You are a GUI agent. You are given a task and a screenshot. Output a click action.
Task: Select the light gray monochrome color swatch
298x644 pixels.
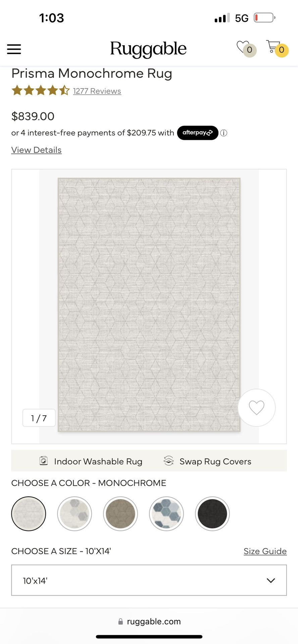[29, 514]
